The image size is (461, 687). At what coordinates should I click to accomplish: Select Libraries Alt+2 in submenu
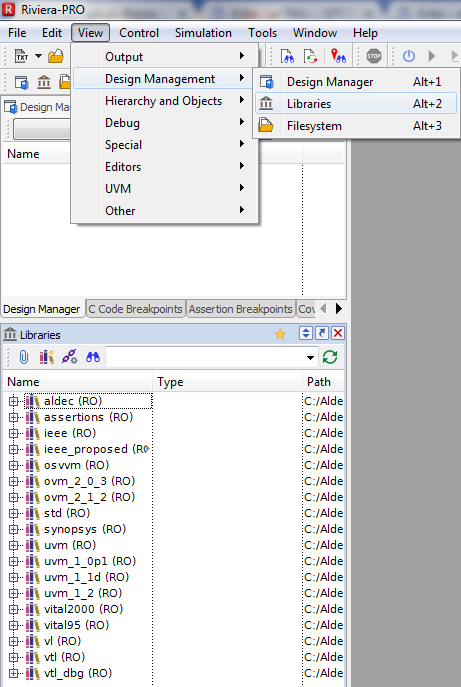point(356,103)
